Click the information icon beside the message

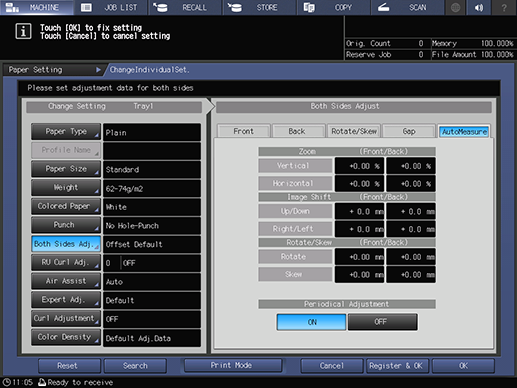click(x=23, y=32)
